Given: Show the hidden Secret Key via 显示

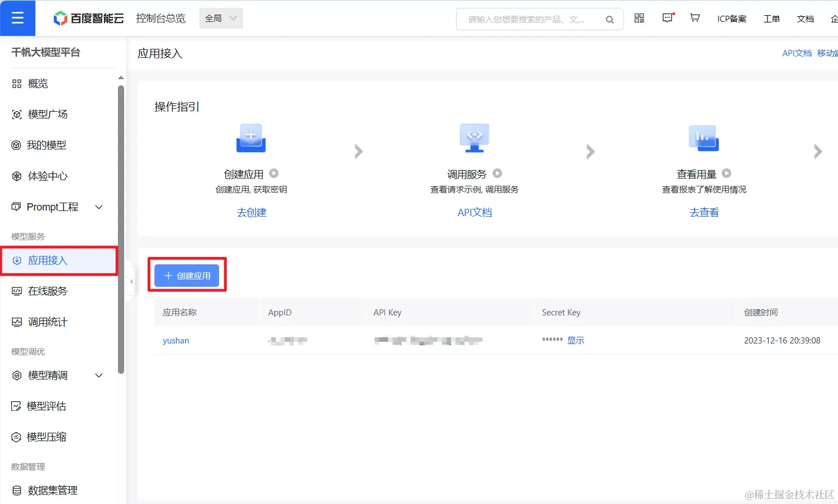Looking at the screenshot, I should coord(576,341).
